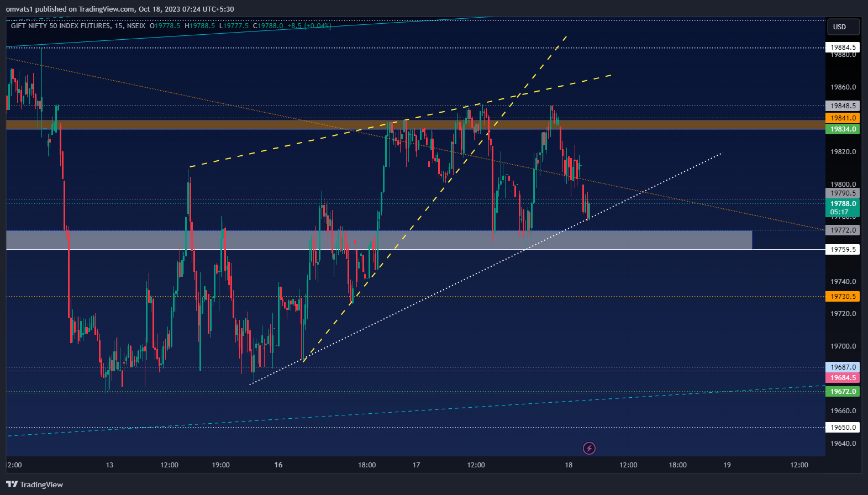Image resolution: width=868 pixels, height=495 pixels.
Task: Click the 19860.0 scale value
Action: [843, 87]
